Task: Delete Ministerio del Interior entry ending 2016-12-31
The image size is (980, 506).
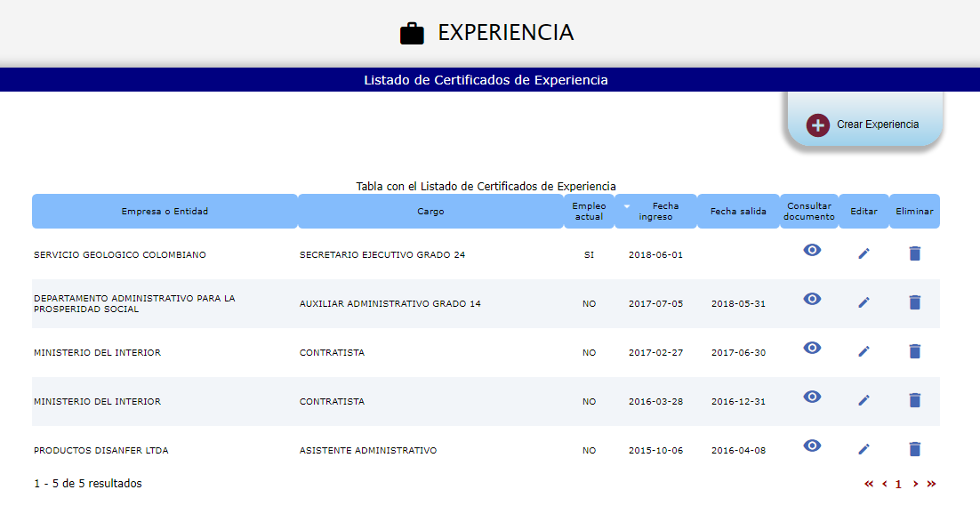Action: pyautogui.click(x=914, y=400)
